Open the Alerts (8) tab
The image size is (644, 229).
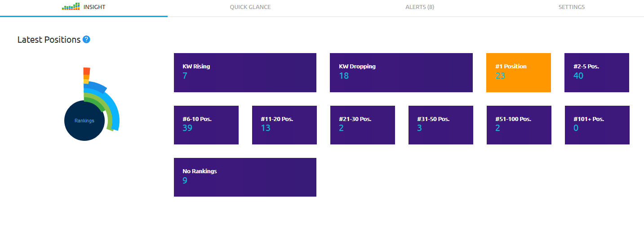pos(420,7)
